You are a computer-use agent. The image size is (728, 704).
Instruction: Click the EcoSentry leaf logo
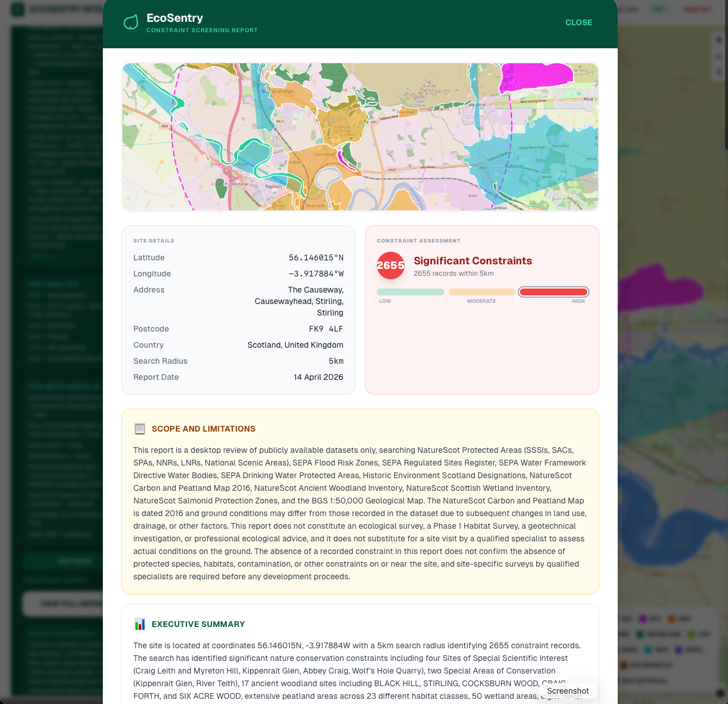[131, 22]
